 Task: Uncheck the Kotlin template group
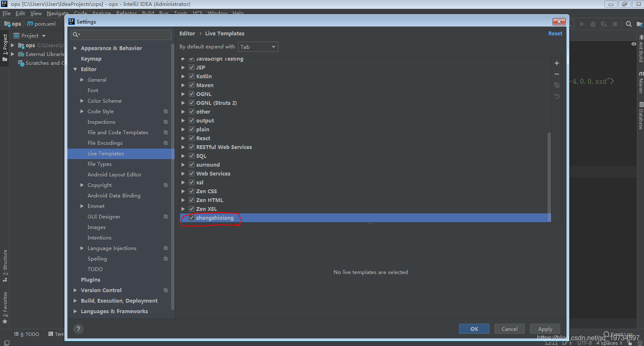(192, 76)
